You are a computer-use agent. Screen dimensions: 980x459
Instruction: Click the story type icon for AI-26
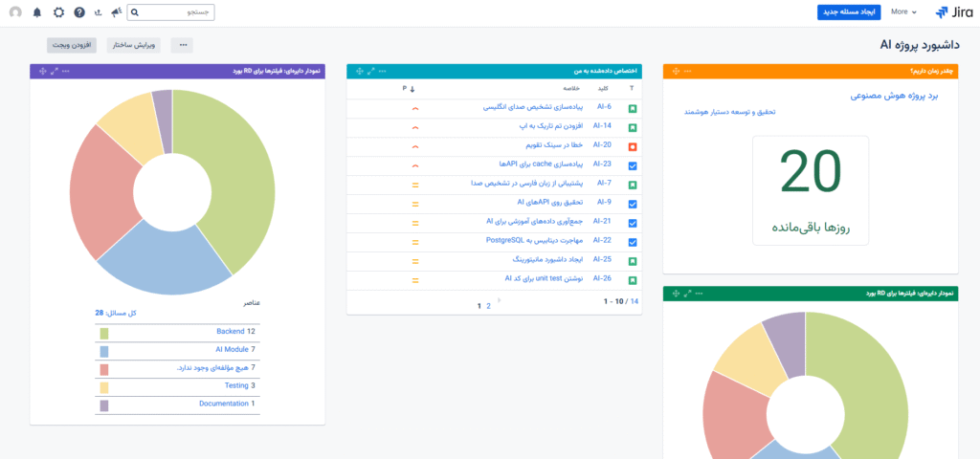[632, 280]
